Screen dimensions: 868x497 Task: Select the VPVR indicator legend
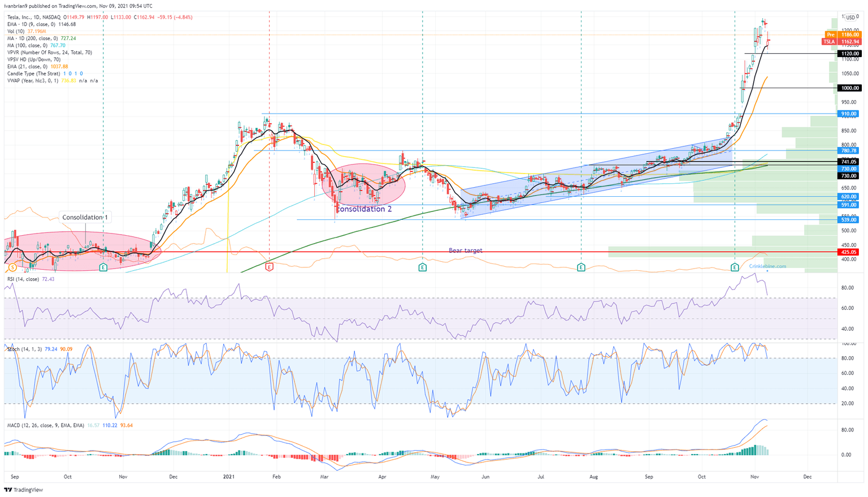pyautogui.click(x=50, y=53)
